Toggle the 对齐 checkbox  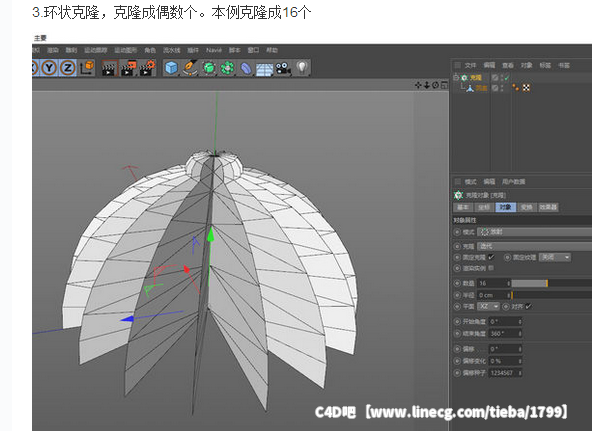coord(529,306)
